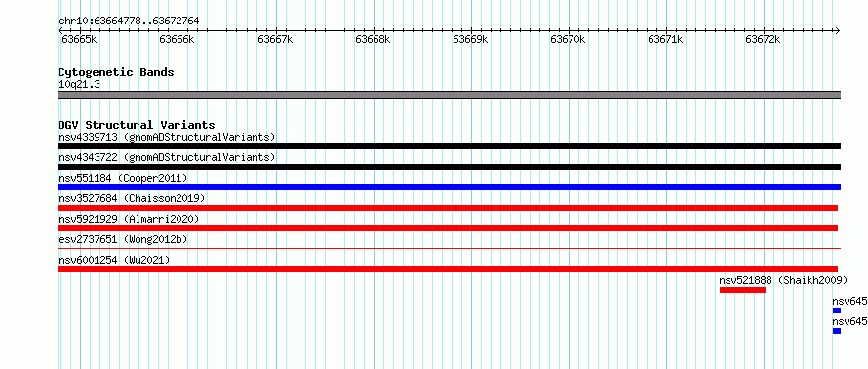Click the 63672k ruler tick label
868x369 pixels.
[x=763, y=39]
